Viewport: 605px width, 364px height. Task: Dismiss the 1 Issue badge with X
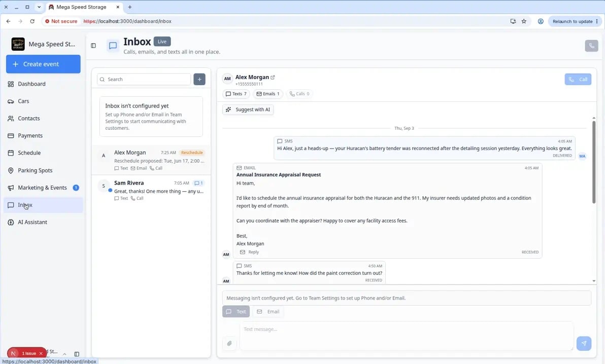coord(41,353)
